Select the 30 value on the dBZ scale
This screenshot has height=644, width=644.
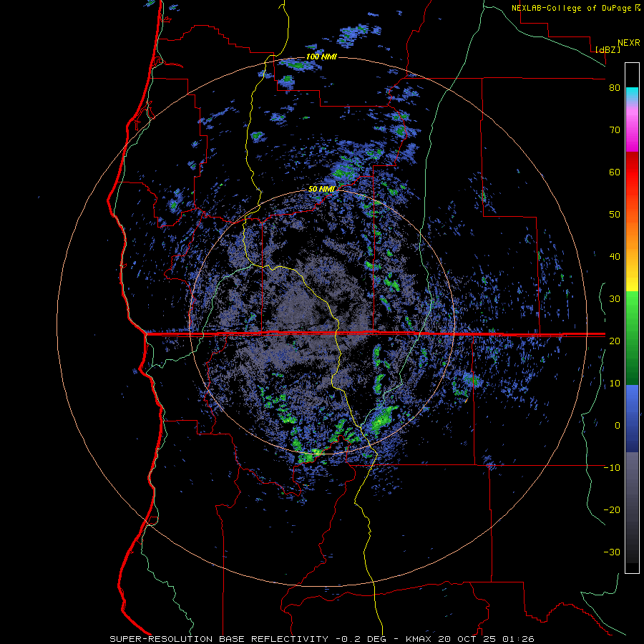tap(615, 299)
